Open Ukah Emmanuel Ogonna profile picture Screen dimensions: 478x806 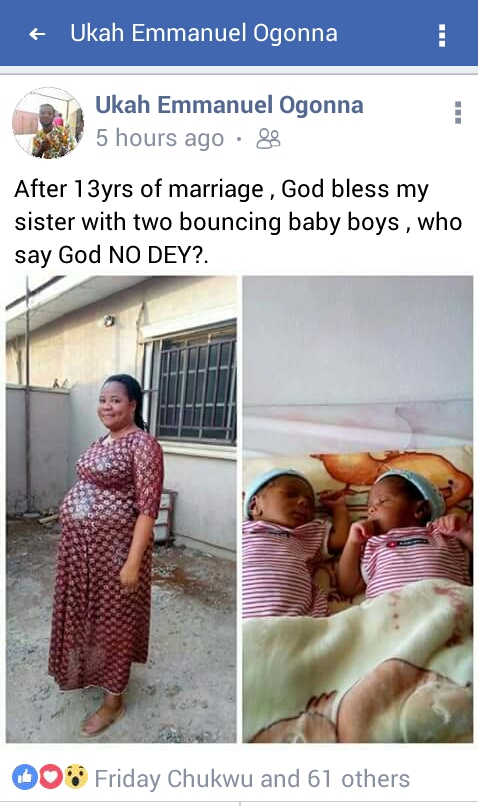48,123
